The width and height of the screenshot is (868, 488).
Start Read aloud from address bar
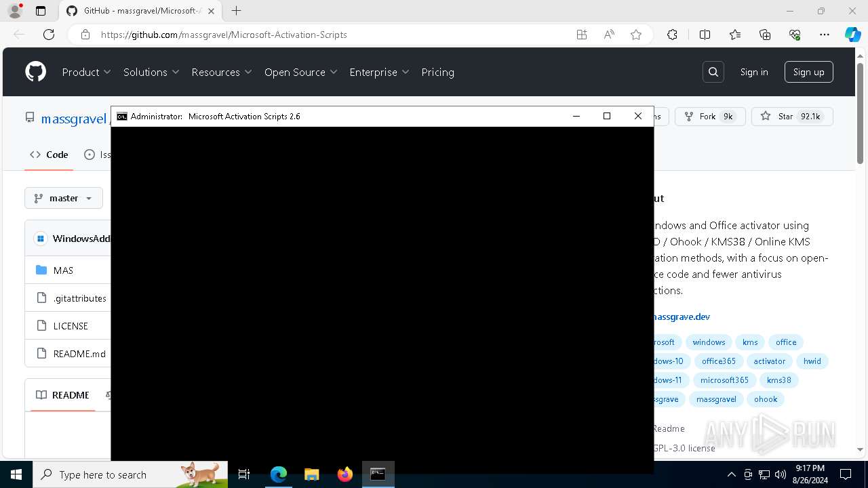609,35
